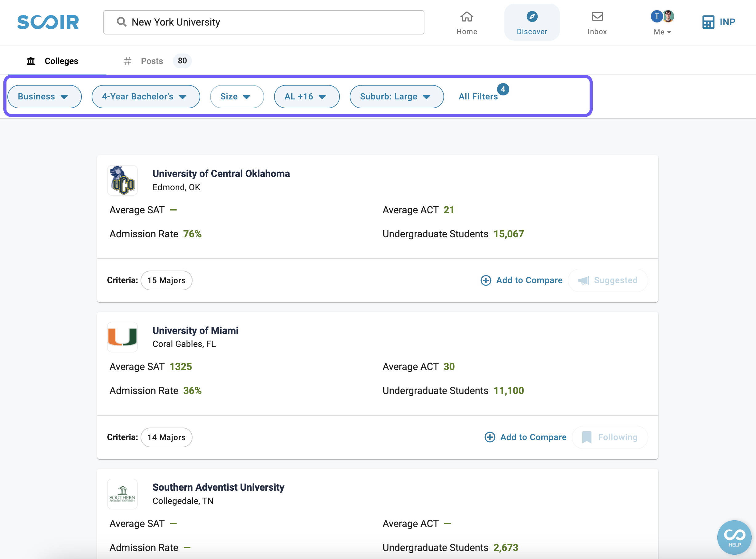Go to Home in the navigation
The height and width of the screenshot is (559, 756).
[467, 22]
